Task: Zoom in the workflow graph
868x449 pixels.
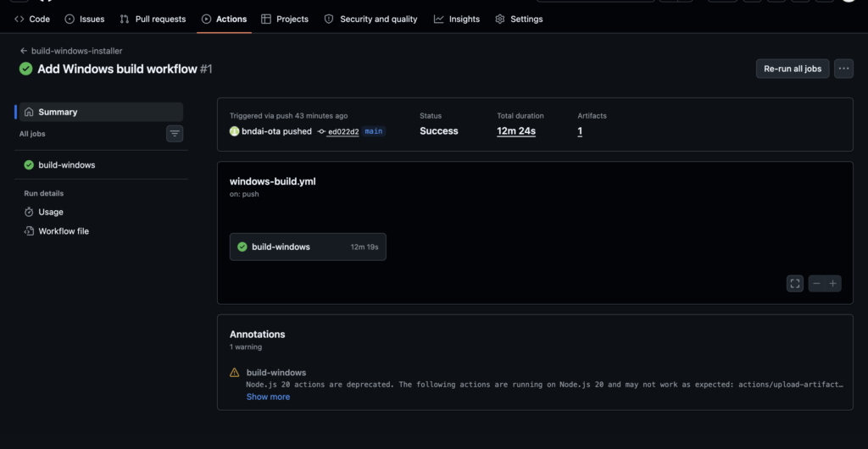Action: tap(834, 284)
